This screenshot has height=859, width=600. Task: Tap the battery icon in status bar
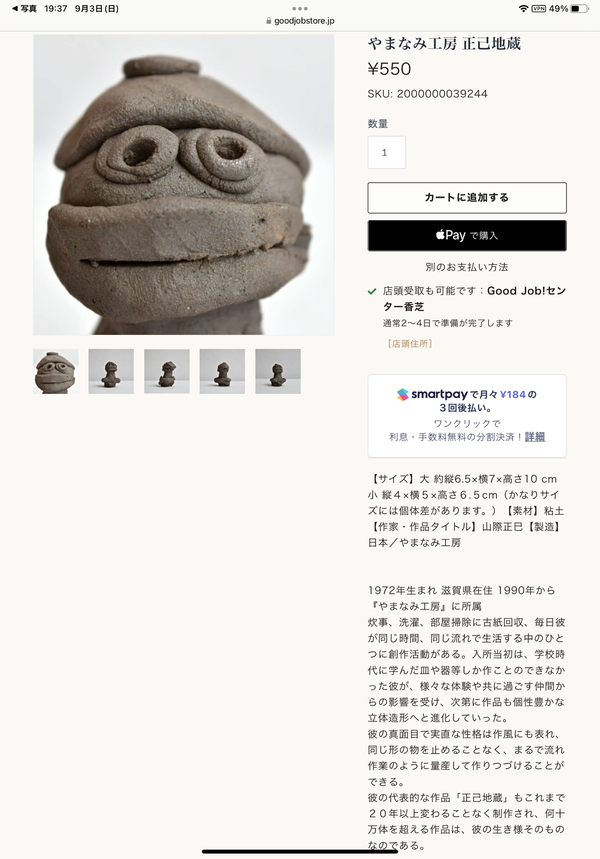[x=579, y=9]
